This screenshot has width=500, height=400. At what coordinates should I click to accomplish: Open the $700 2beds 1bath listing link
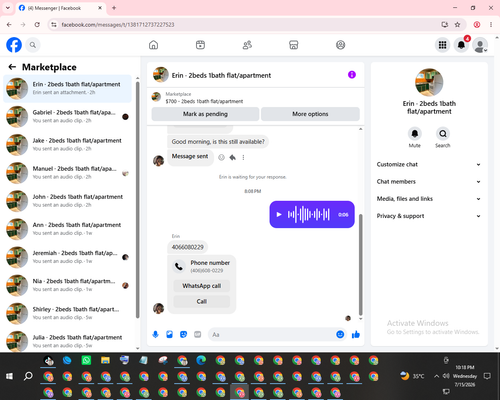204,101
